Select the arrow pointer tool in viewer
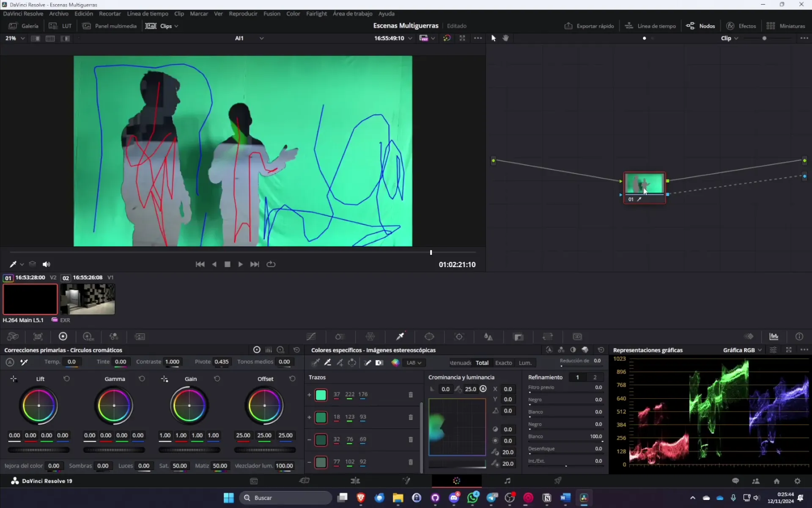 coord(493,38)
